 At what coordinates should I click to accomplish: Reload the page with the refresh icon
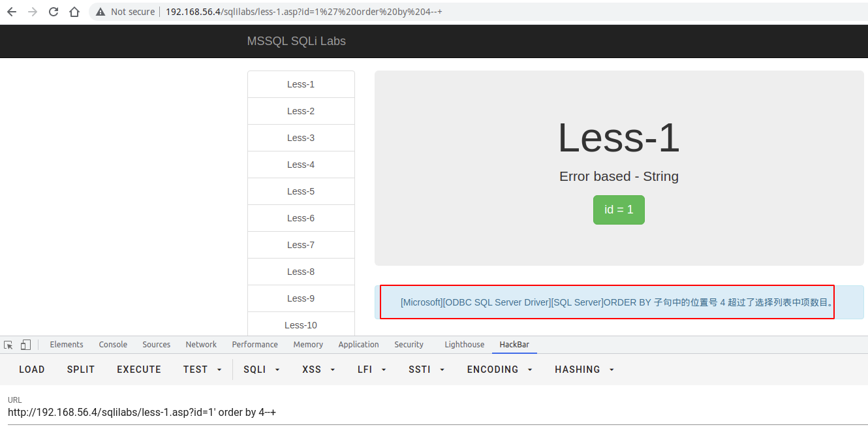[54, 12]
